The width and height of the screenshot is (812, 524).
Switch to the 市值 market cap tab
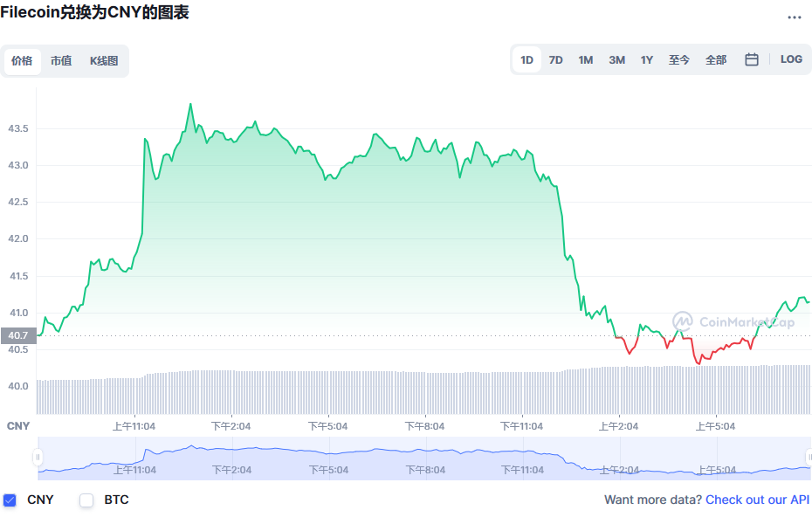point(61,61)
